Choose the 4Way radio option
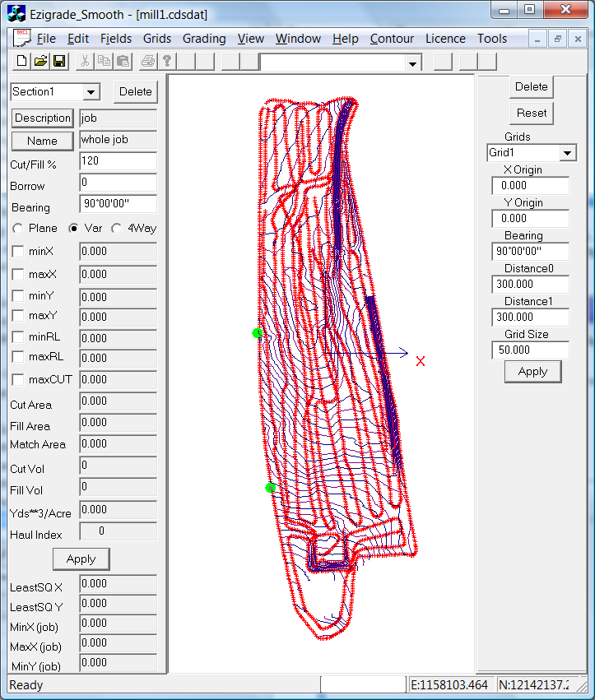 pos(116,229)
